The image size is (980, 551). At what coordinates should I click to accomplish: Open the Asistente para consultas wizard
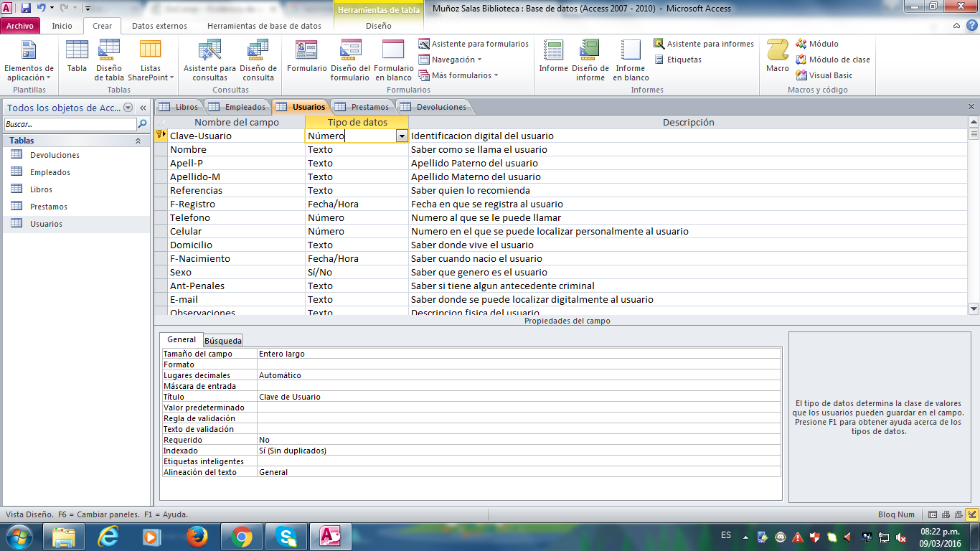209,59
